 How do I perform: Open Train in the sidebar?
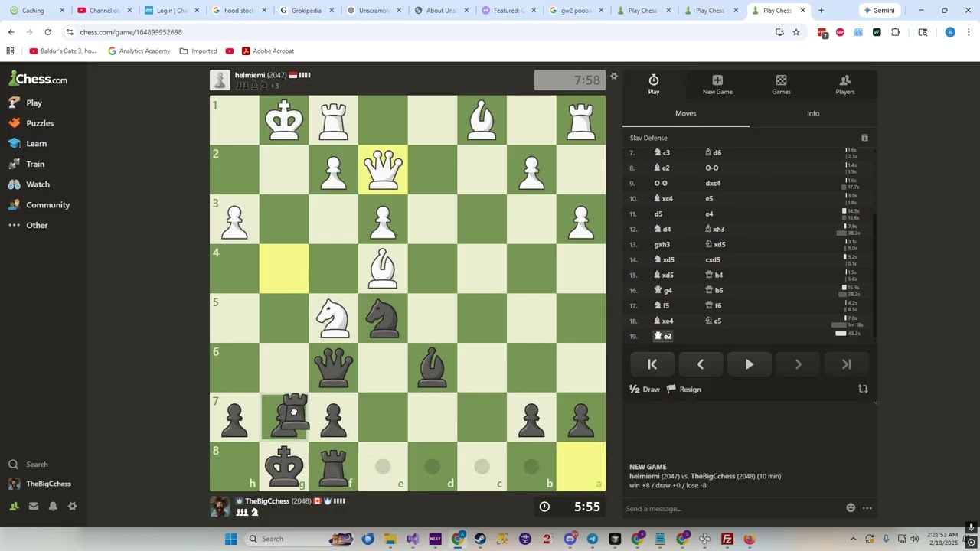[28, 164]
